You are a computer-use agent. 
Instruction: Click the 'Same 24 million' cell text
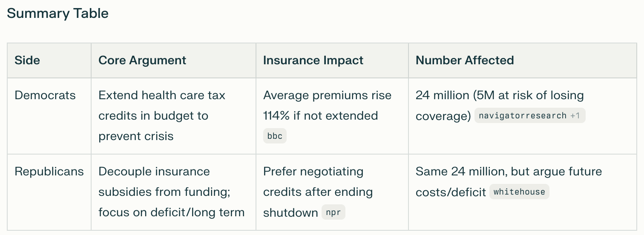coord(509,172)
